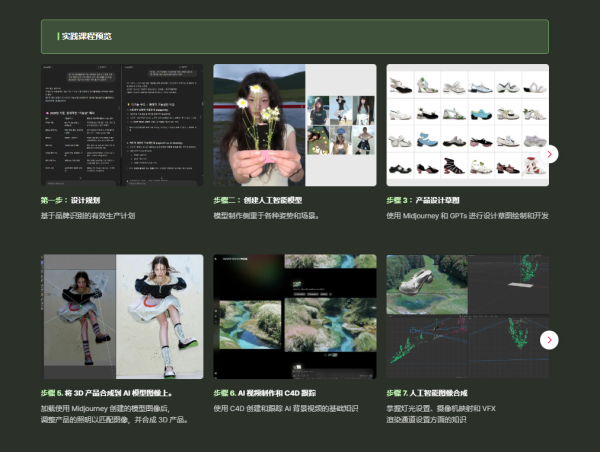Click the title 步骤 3：产品设计草图

423,200
